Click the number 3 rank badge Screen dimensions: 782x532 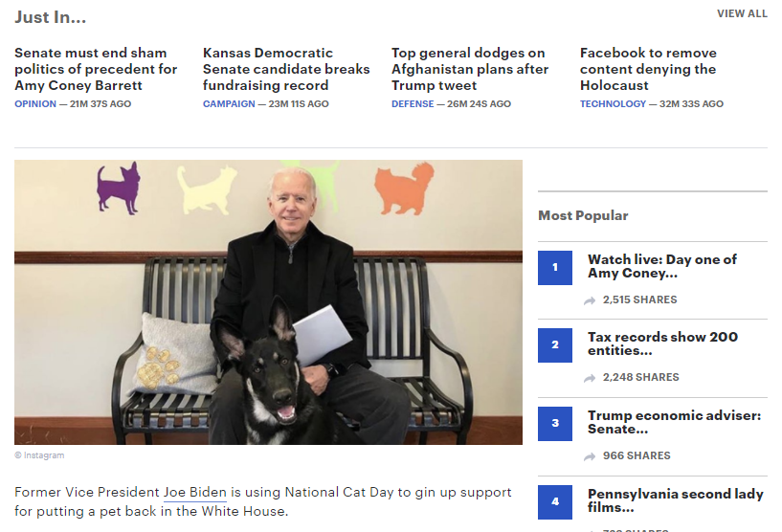(x=555, y=423)
